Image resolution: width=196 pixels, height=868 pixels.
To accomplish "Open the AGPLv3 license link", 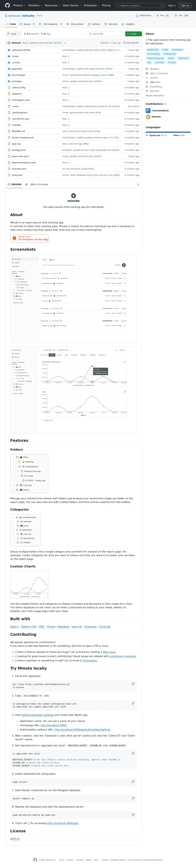I will [x=15, y=839].
